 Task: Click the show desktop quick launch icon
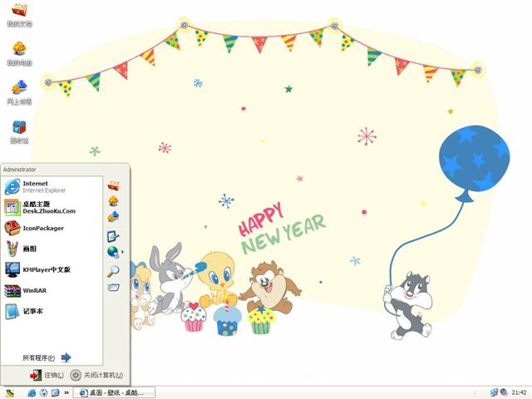(56, 393)
